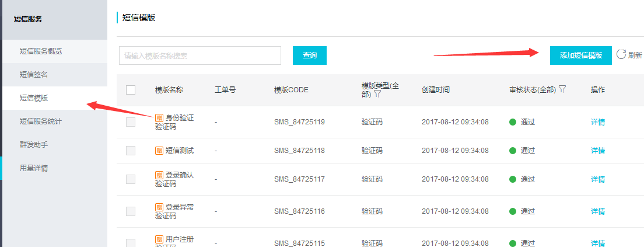The height and width of the screenshot is (247, 644).
Task: Click the green status dot for SMS_84725117
Action: pos(513,179)
